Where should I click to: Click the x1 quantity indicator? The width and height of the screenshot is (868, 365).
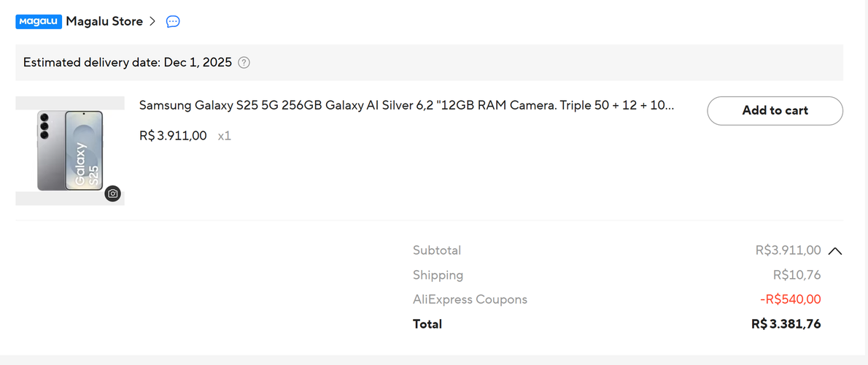224,136
